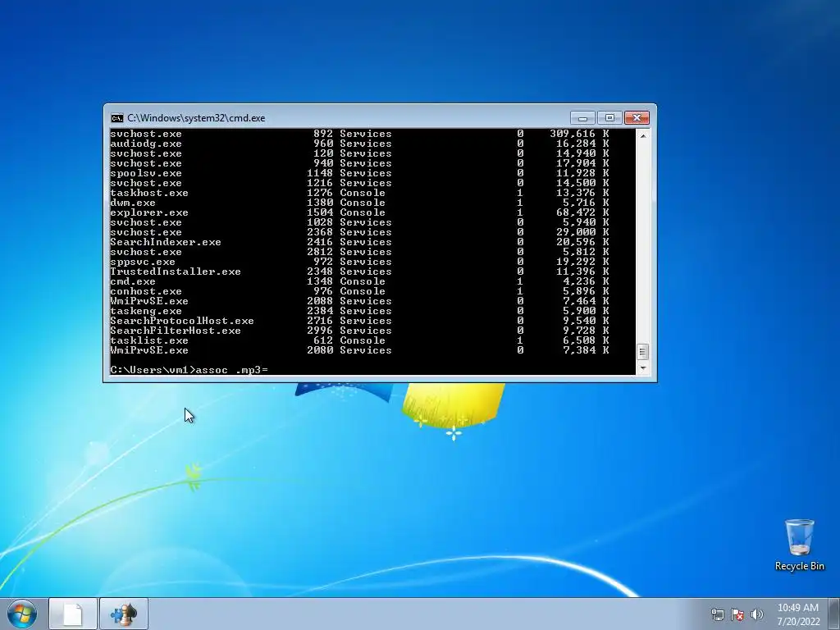The width and height of the screenshot is (840, 630).
Task: Open the Action Center flag icon
Action: click(x=737, y=614)
